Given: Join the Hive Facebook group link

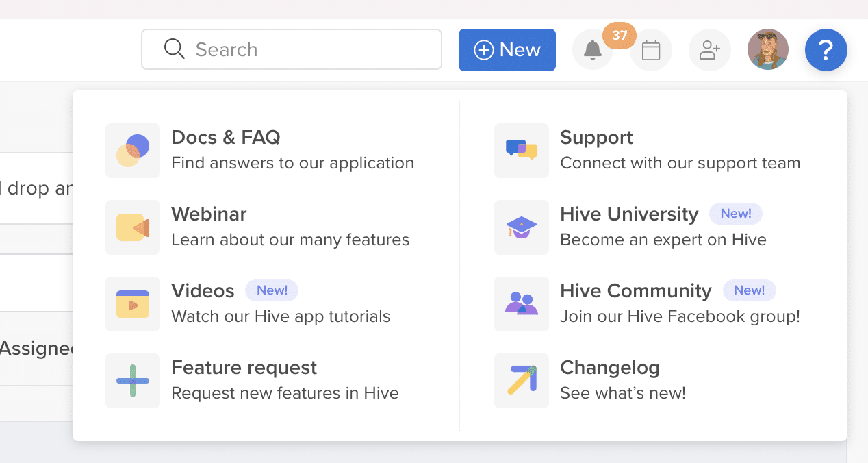Looking at the screenshot, I should pyautogui.click(x=679, y=316).
